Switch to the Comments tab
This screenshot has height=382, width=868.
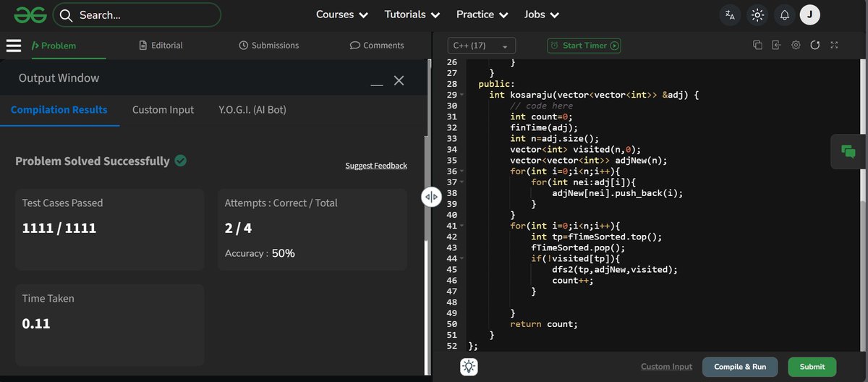click(376, 46)
